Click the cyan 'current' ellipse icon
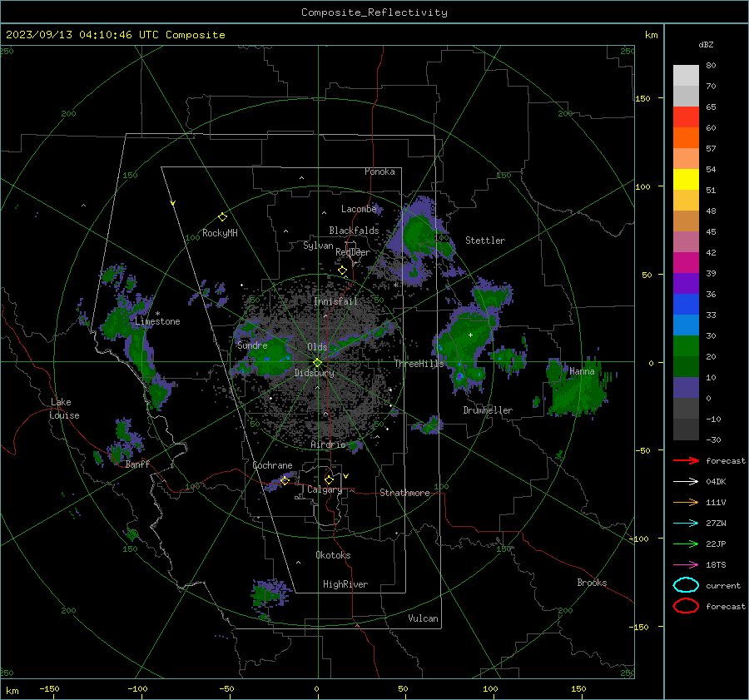 [x=686, y=585]
